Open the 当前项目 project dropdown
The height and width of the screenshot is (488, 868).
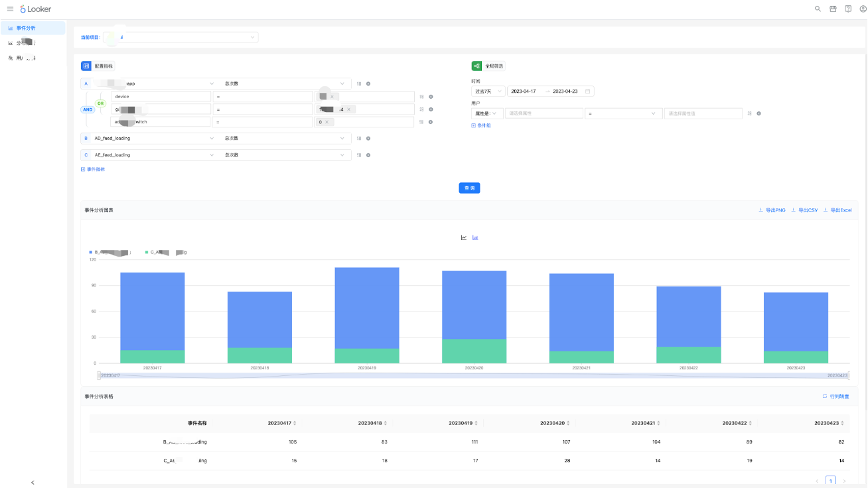pyautogui.click(x=181, y=37)
